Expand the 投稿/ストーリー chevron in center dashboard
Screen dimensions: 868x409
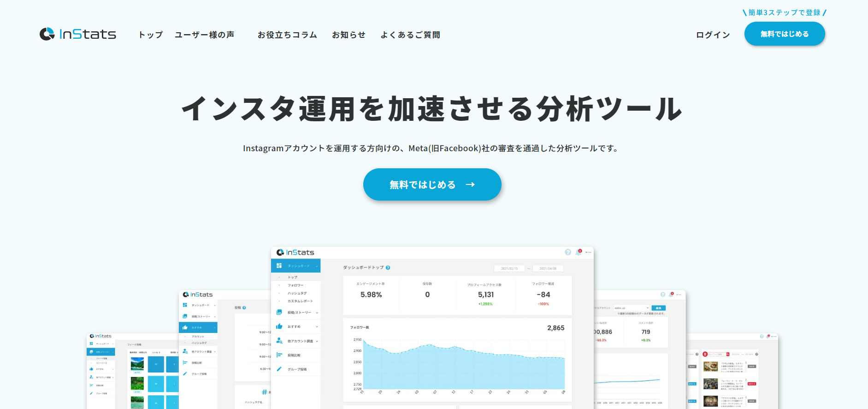317,313
